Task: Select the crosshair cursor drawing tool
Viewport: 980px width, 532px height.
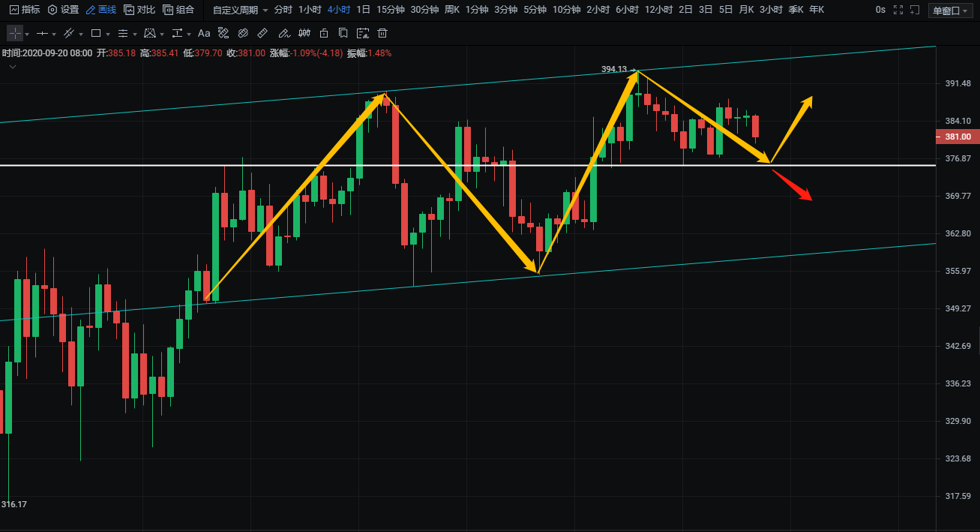Action: [15, 33]
